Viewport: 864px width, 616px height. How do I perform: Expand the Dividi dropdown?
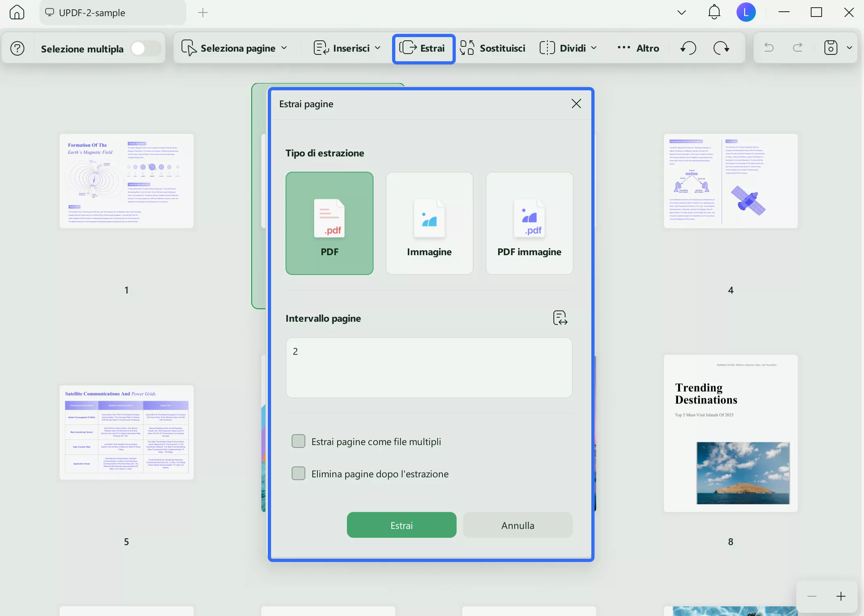point(568,48)
